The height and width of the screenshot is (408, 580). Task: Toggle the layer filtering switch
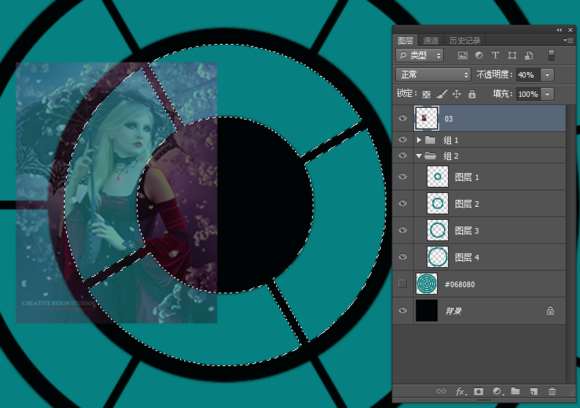tap(551, 55)
